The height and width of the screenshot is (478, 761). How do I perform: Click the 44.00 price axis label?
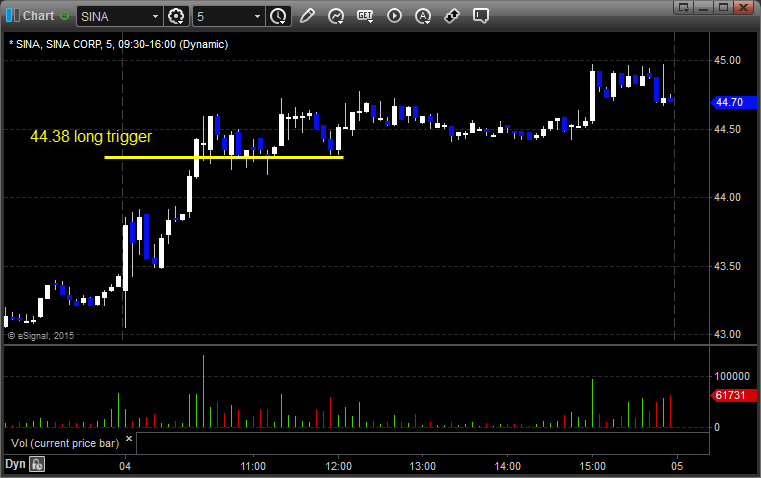[728, 197]
